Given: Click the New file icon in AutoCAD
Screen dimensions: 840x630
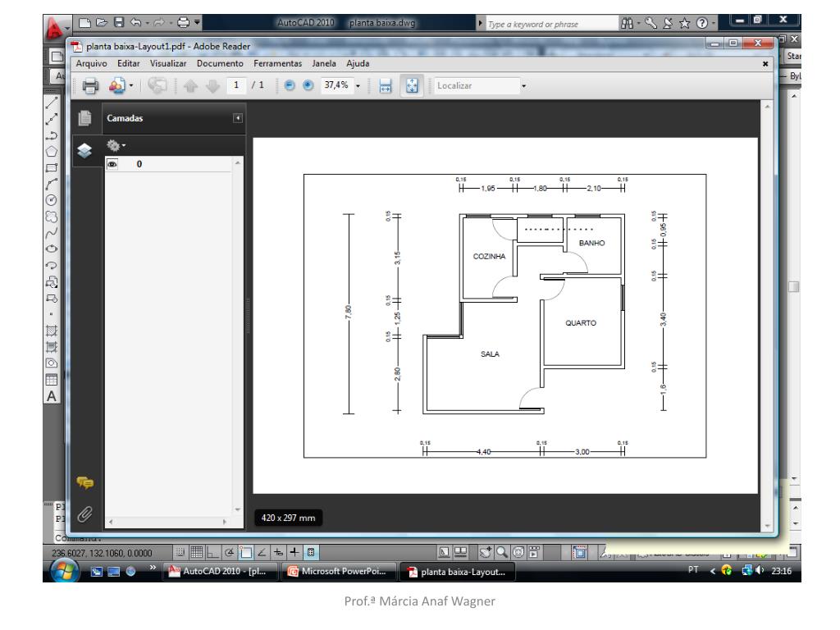Looking at the screenshot, I should pos(84,22).
